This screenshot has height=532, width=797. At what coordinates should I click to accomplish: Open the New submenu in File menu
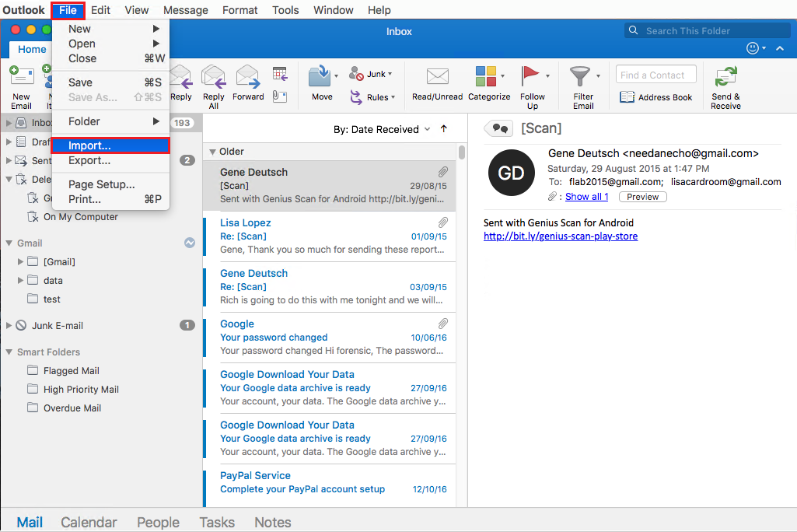click(111, 29)
